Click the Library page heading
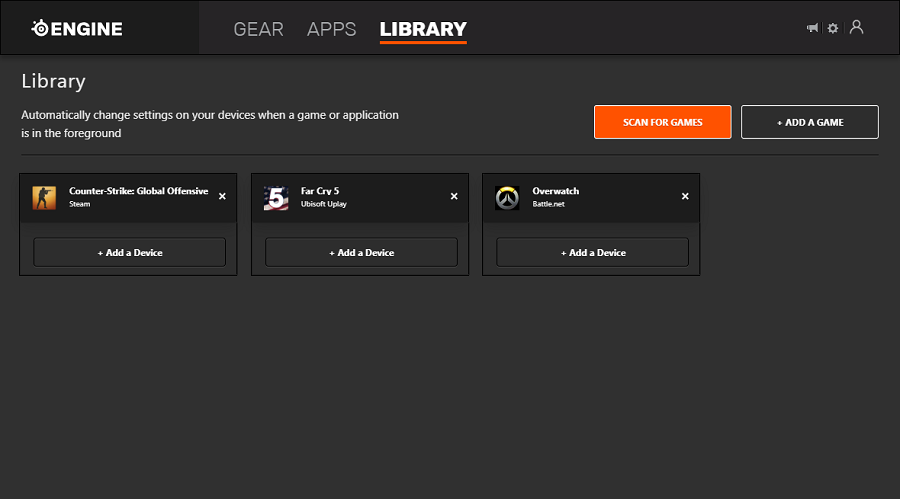Viewport: 900px width, 499px height. 53,82
